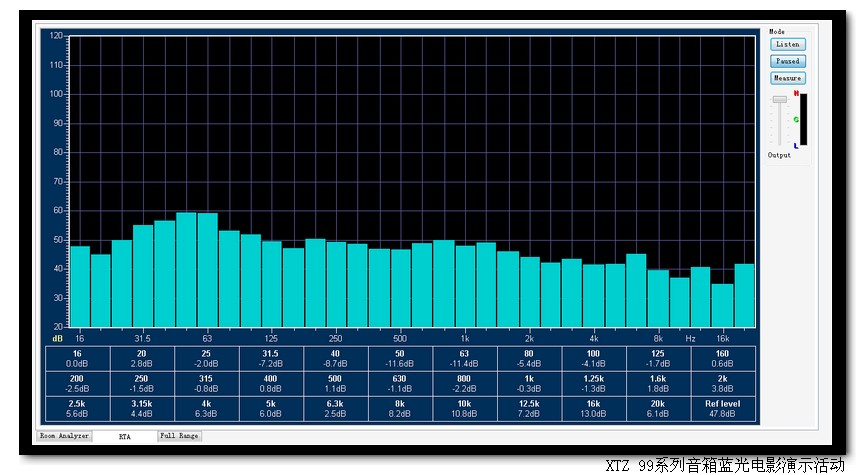This screenshot has height=475, width=865.
Task: Select the 10k 10.8dB cell
Action: tap(465, 409)
